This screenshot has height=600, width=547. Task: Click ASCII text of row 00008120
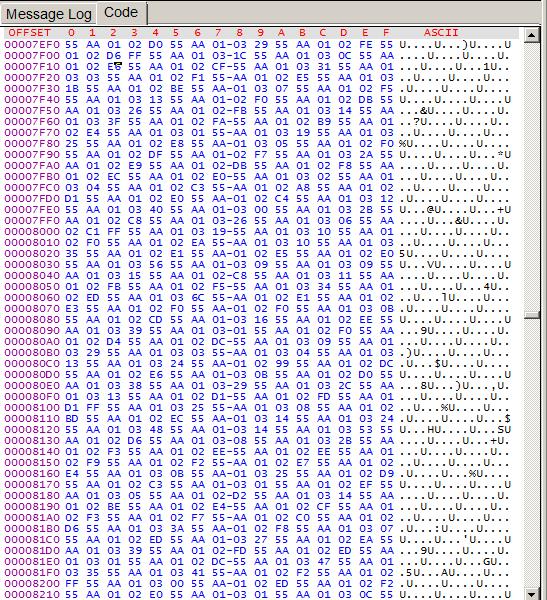[x=455, y=430]
